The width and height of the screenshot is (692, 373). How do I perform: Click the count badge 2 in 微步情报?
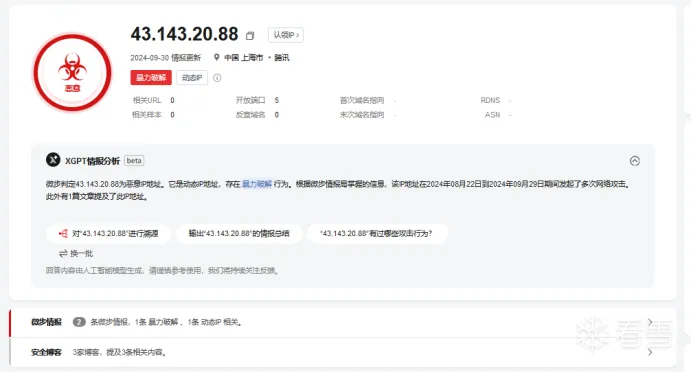(x=79, y=322)
